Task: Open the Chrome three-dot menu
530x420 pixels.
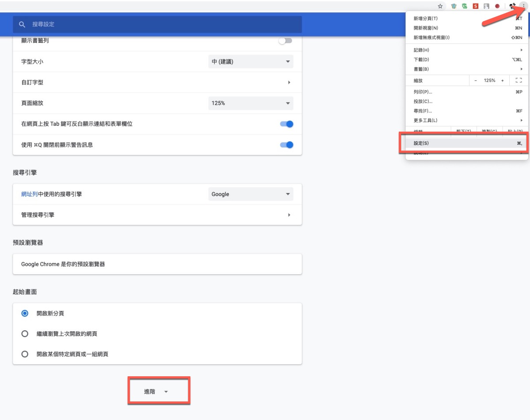Action: point(523,6)
